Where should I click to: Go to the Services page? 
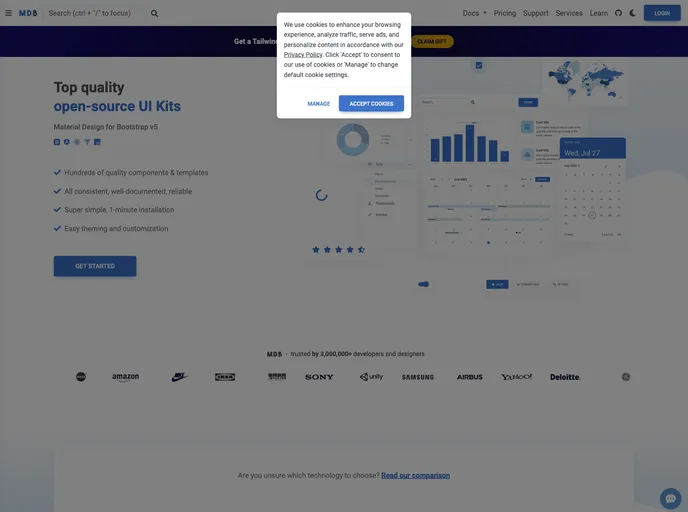[x=569, y=13]
